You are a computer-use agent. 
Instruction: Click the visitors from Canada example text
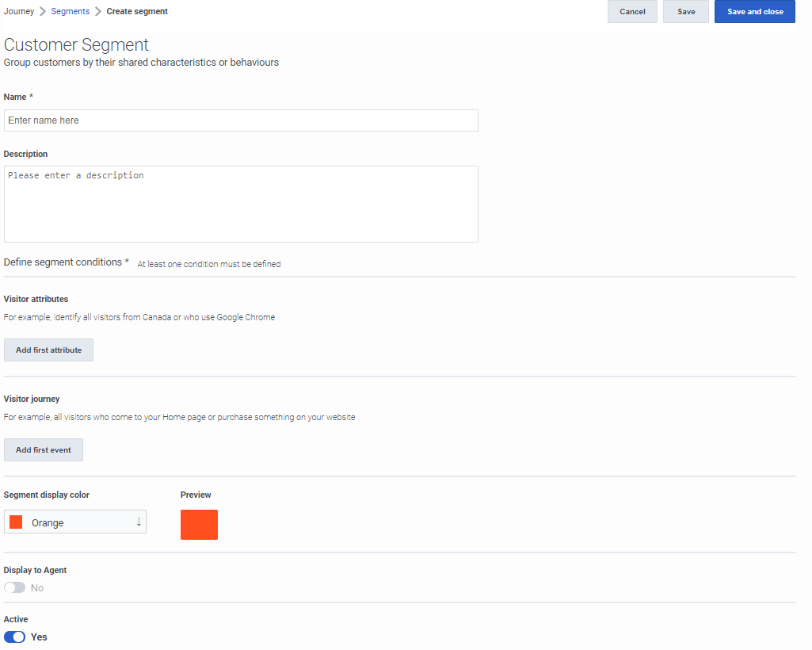pos(139,317)
